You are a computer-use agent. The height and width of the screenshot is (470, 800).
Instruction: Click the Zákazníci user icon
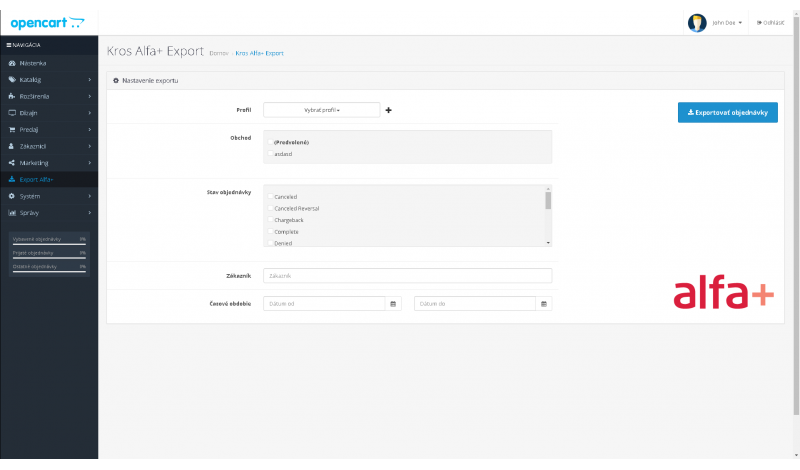pyautogui.click(x=12, y=146)
